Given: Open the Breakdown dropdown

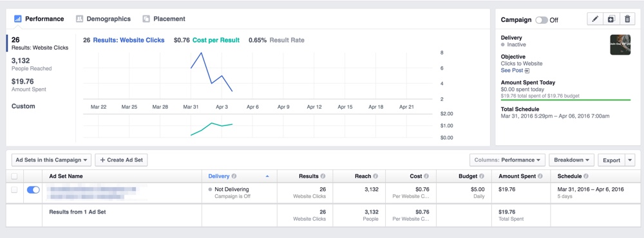Looking at the screenshot, I should pos(571,160).
